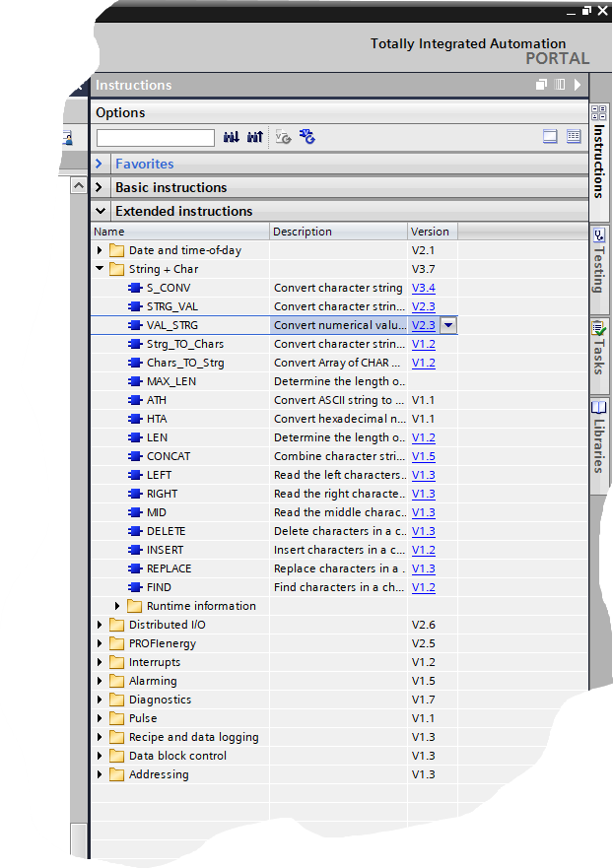The image size is (613, 868).
Task: Open STRG_VAL version link V2.3
Action: tap(424, 306)
